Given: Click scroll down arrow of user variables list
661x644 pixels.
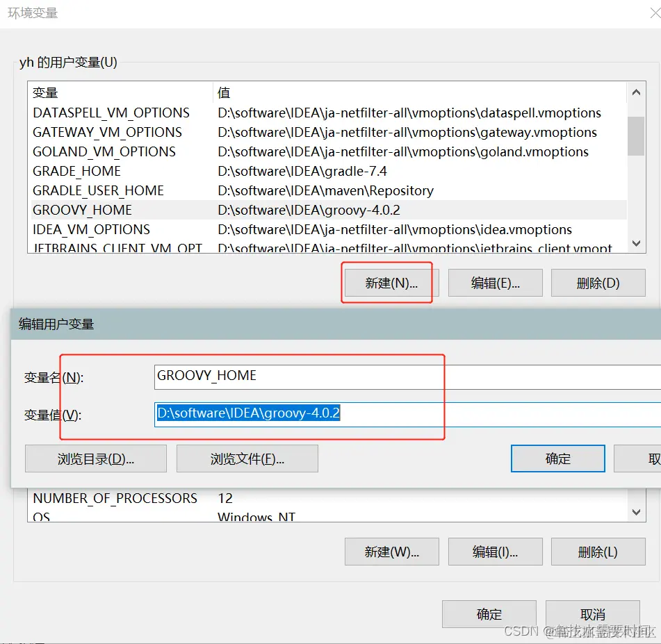Looking at the screenshot, I should (x=636, y=243).
